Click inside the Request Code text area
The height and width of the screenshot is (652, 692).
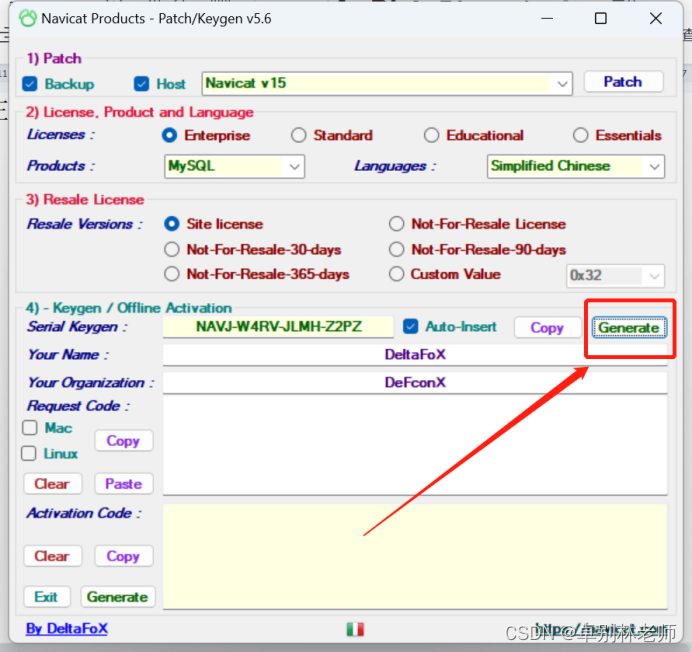point(415,445)
